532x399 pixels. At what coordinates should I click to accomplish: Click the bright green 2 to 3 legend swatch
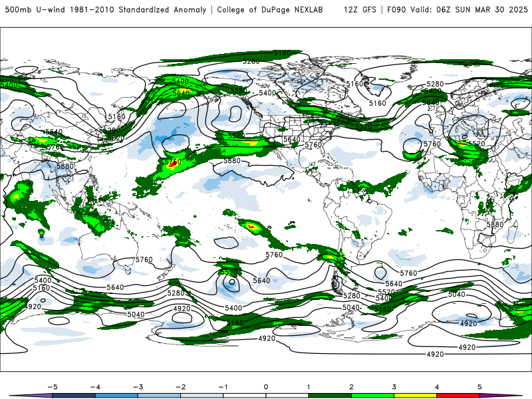tap(372, 396)
